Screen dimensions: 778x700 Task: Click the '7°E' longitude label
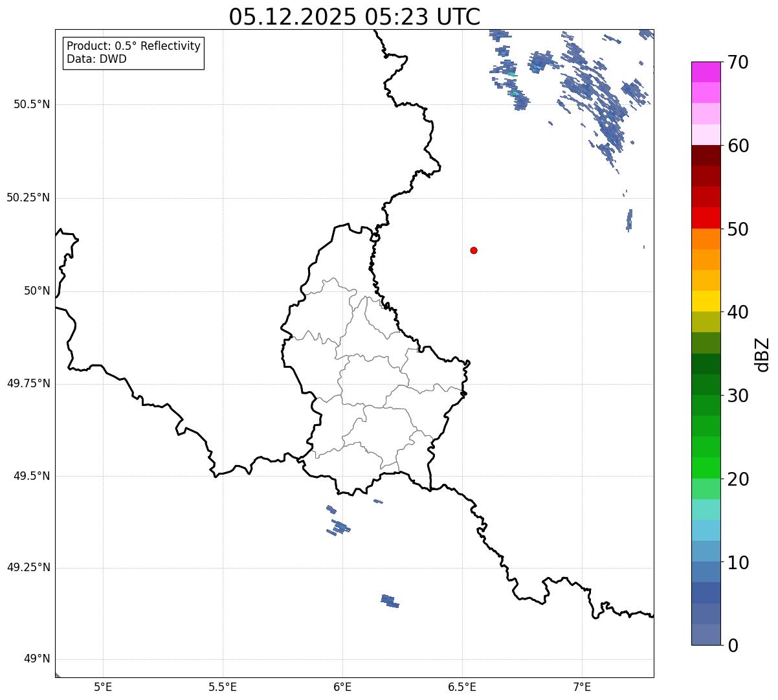click(x=583, y=686)
